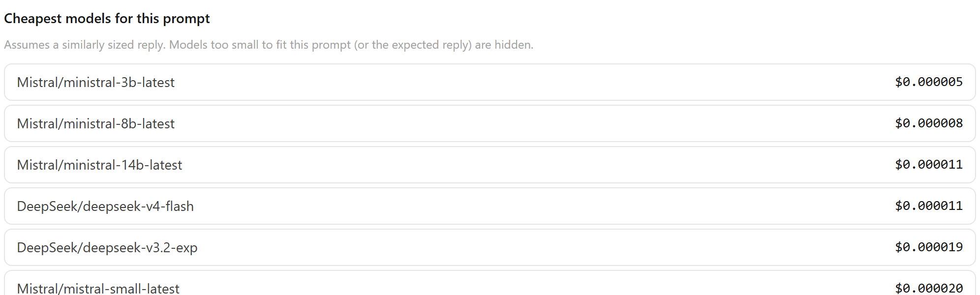Click the $0.000019 price

[x=929, y=247]
